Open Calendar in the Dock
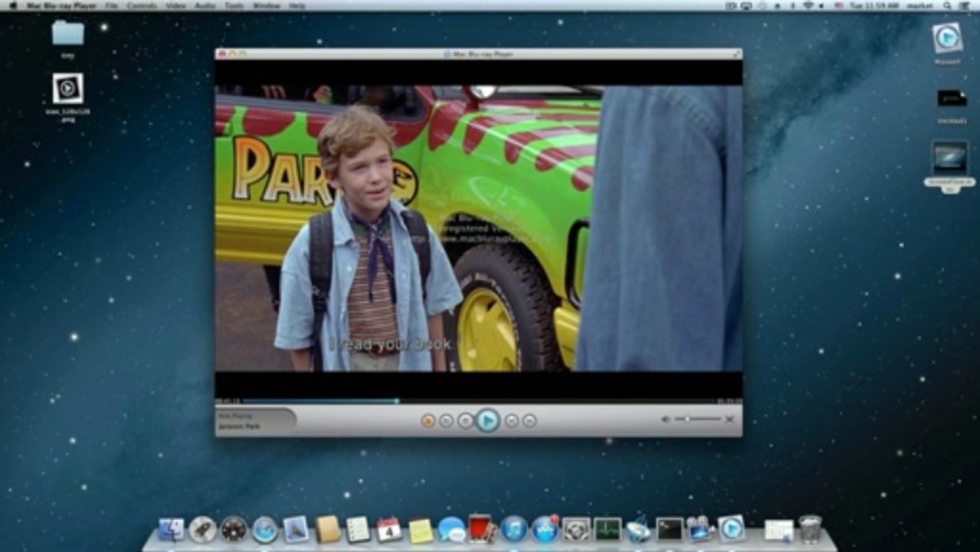Screen dimensions: 980x552 (x=389, y=529)
